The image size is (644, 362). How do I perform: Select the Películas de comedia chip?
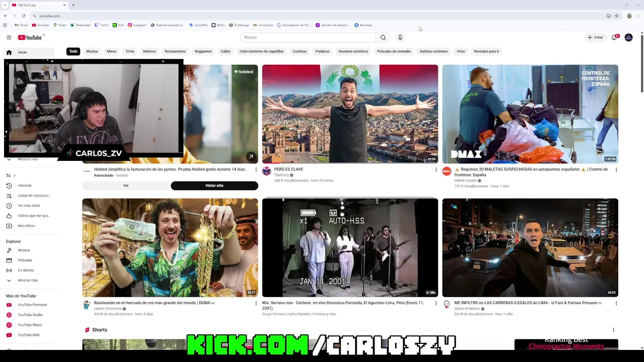[x=394, y=51]
